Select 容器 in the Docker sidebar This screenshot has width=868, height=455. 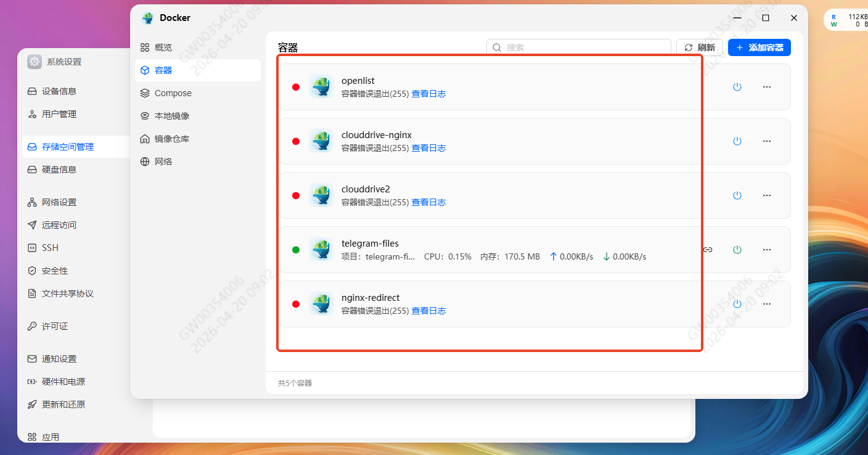[x=198, y=70]
